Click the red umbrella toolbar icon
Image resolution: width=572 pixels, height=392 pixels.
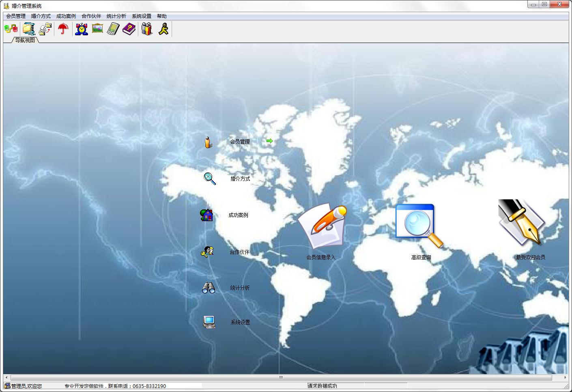click(x=63, y=29)
